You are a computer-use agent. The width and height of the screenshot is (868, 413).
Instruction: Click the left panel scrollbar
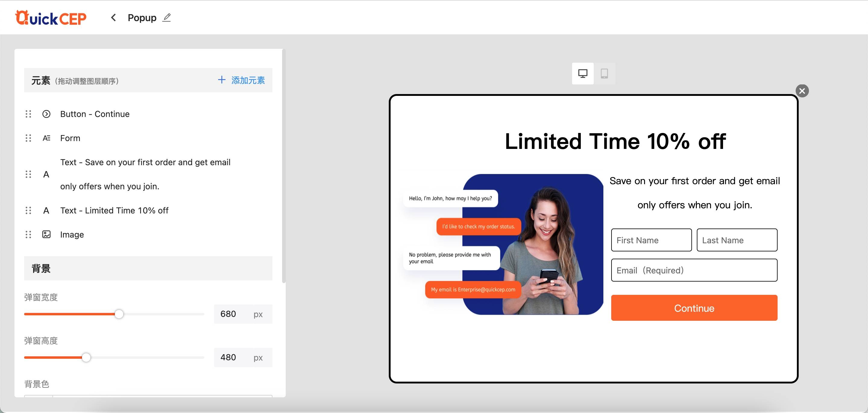point(284,166)
